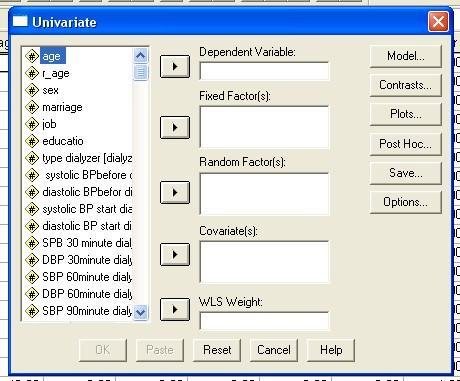Viewport: 460px width, 381px height.
Task: Open the Contrasts... dialog
Action: [x=406, y=85]
